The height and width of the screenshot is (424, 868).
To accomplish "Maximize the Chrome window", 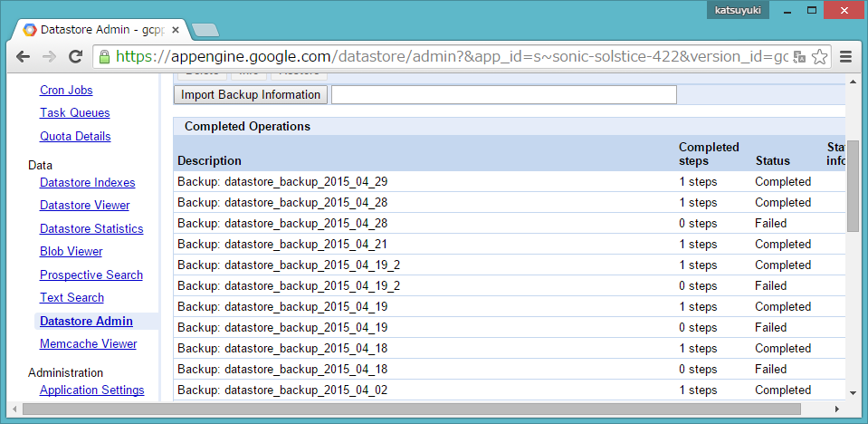I will (812, 10).
